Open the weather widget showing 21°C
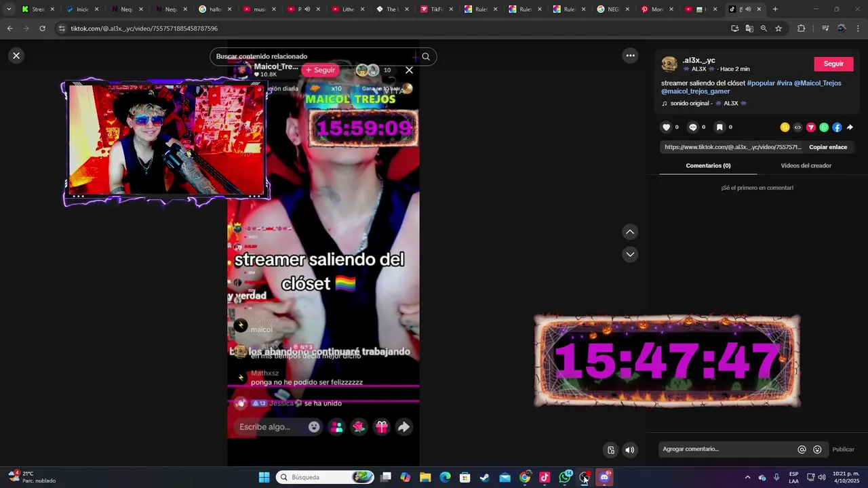Image resolution: width=868 pixels, height=488 pixels. [x=32, y=477]
